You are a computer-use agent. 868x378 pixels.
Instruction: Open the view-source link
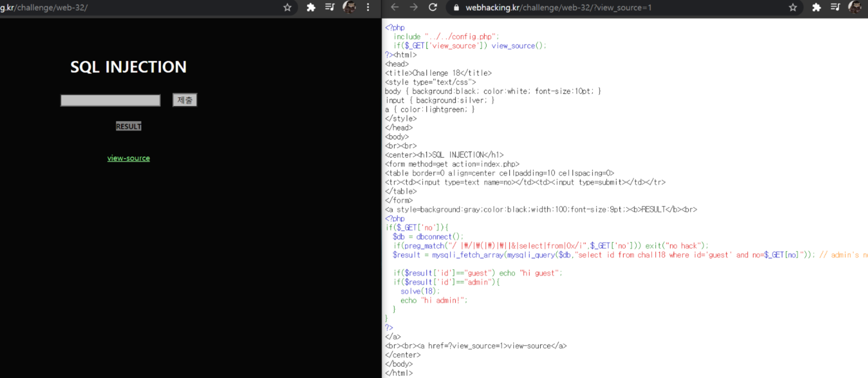128,158
